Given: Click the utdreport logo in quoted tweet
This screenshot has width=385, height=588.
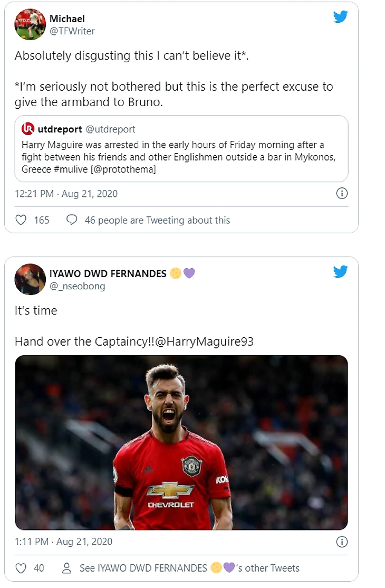Looking at the screenshot, I should (x=28, y=129).
